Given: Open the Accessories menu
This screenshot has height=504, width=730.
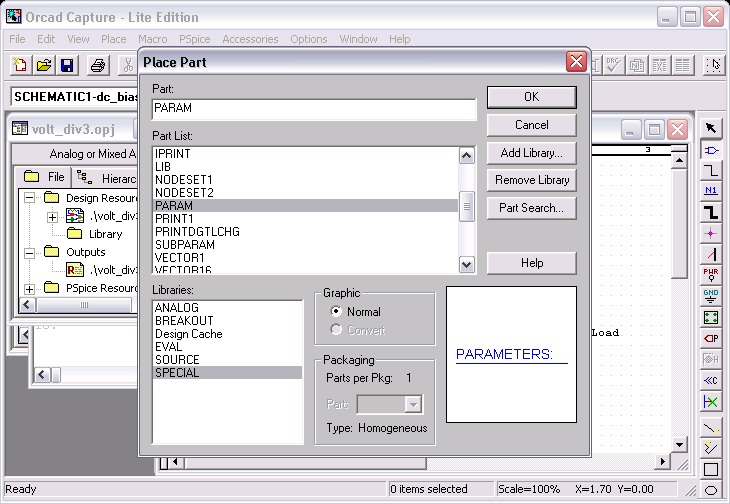Looking at the screenshot, I should pos(250,39).
